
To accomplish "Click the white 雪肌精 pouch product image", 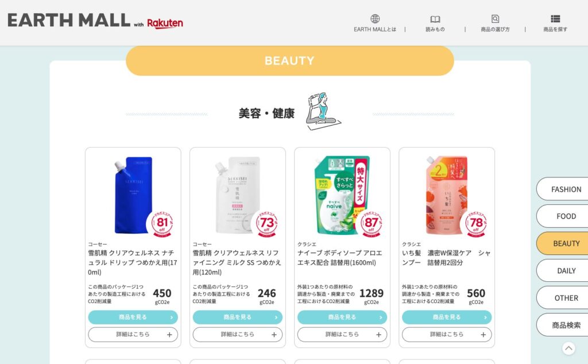I will 237,195.
